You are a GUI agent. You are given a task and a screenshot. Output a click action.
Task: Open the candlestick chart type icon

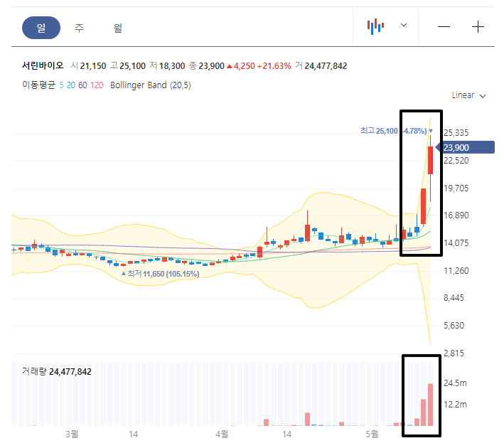point(376,26)
